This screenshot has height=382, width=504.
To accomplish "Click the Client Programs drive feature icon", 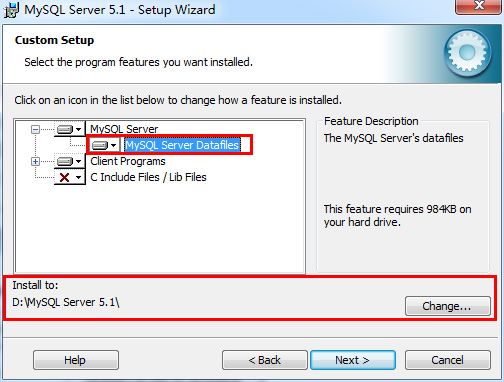I will [x=65, y=161].
